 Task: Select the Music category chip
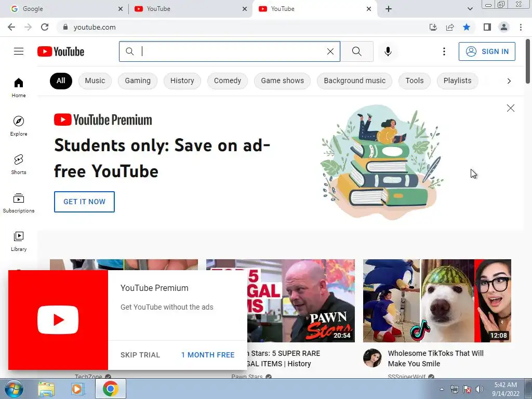(x=95, y=81)
